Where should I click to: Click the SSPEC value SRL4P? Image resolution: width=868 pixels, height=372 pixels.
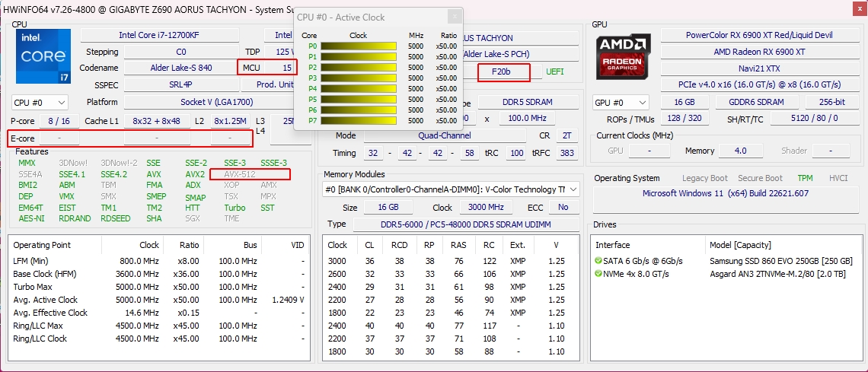(181, 85)
